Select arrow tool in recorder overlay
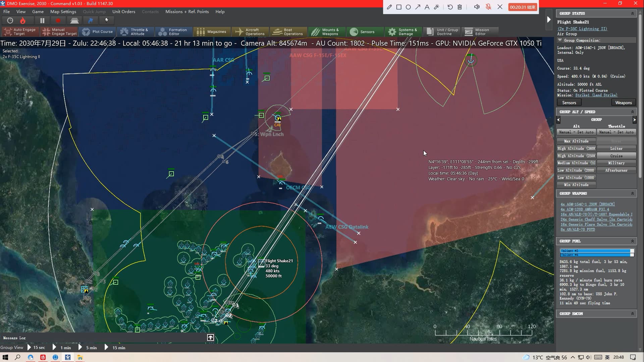 pyautogui.click(x=418, y=7)
